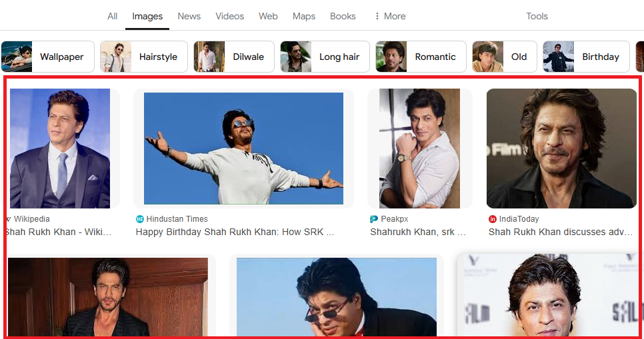Open the Tools filter options

coord(537,16)
